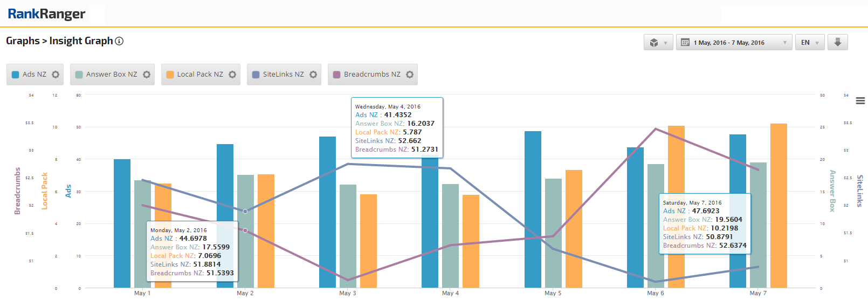Viewport: 868px width, 299px height.
Task: Click the May 5 Ads blue bar
Action: pos(533,209)
